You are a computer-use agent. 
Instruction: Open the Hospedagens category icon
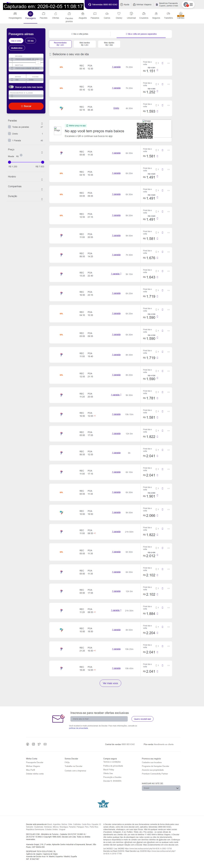(15, 14)
